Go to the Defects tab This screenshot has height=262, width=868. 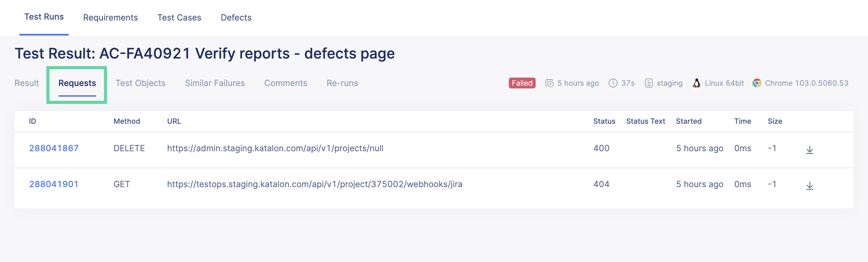pyautogui.click(x=236, y=18)
